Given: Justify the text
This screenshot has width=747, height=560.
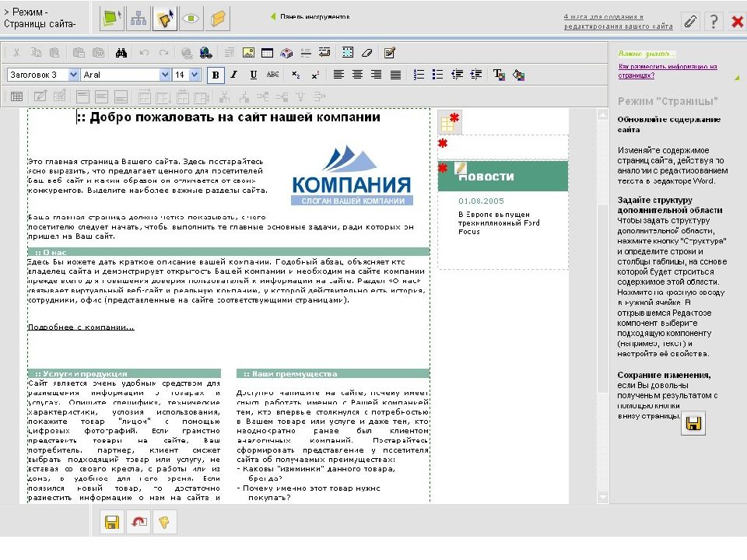Looking at the screenshot, I should 395,75.
